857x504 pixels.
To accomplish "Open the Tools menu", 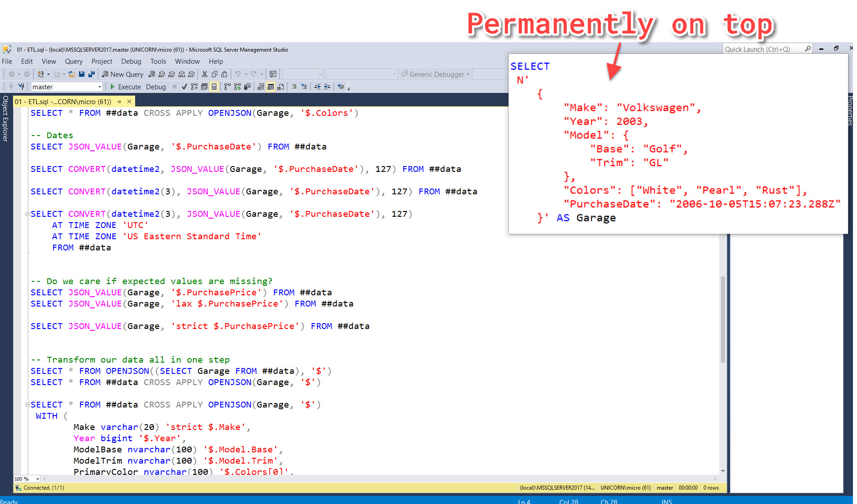I will point(158,61).
